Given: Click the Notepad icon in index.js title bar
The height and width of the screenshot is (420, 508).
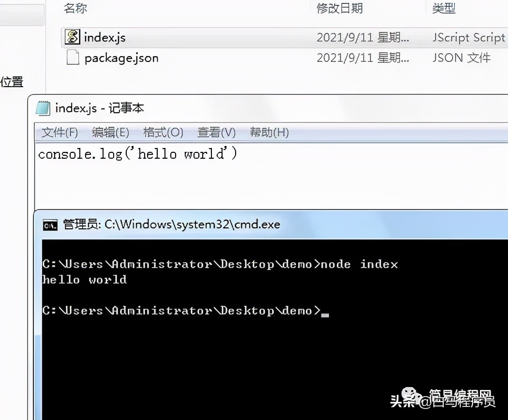Looking at the screenshot, I should tap(43, 108).
